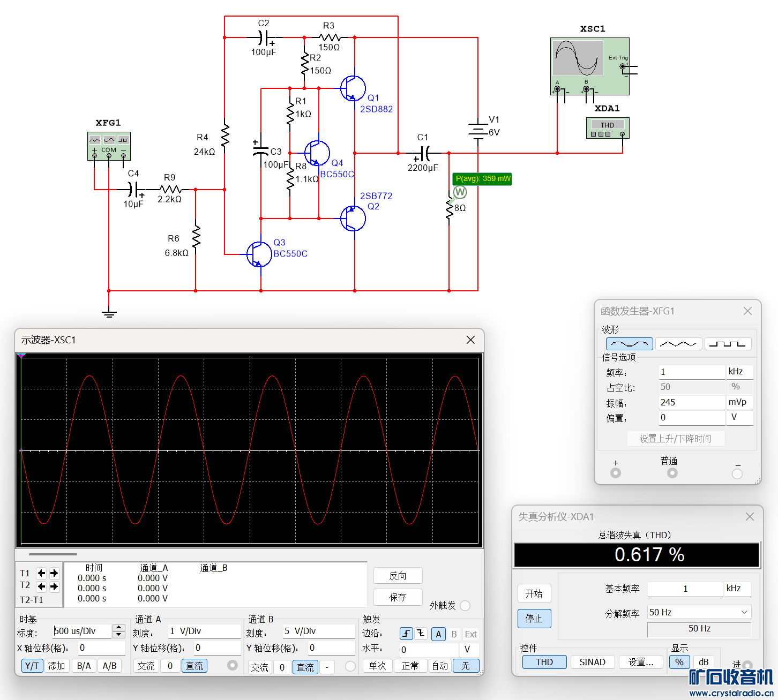Switch analyzer to SINAD mode
Image resolution: width=778 pixels, height=700 pixels.
tap(592, 662)
